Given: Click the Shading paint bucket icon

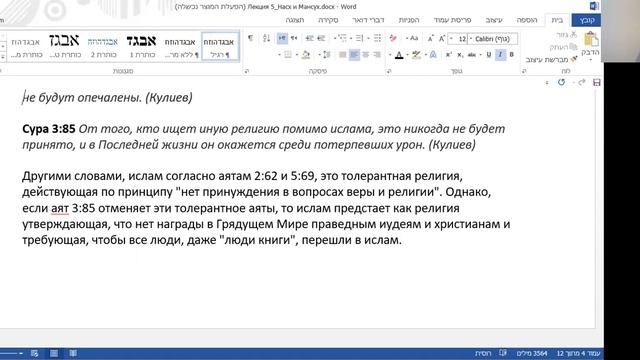Looking at the screenshot, I should click(306, 55).
